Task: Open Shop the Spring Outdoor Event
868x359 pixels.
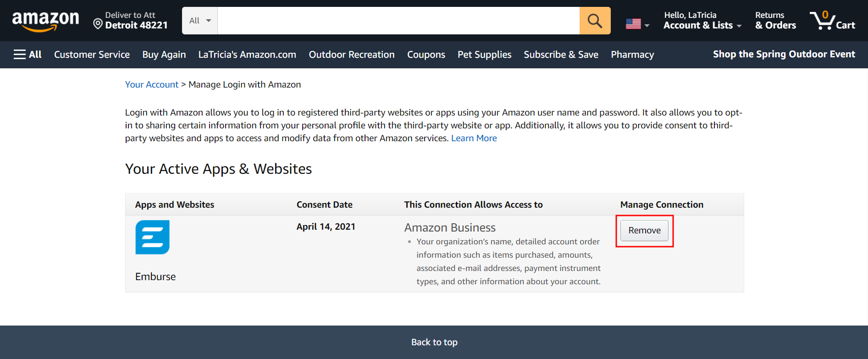Action: (x=784, y=54)
